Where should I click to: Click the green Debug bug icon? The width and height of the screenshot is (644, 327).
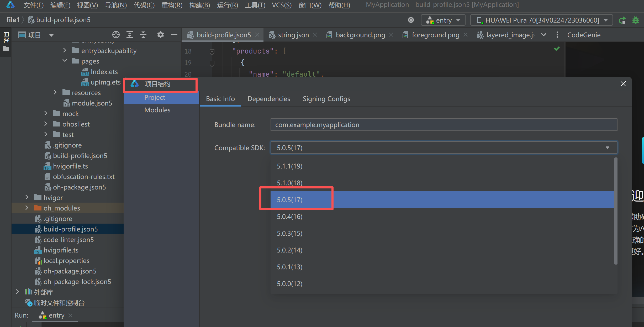point(636,20)
